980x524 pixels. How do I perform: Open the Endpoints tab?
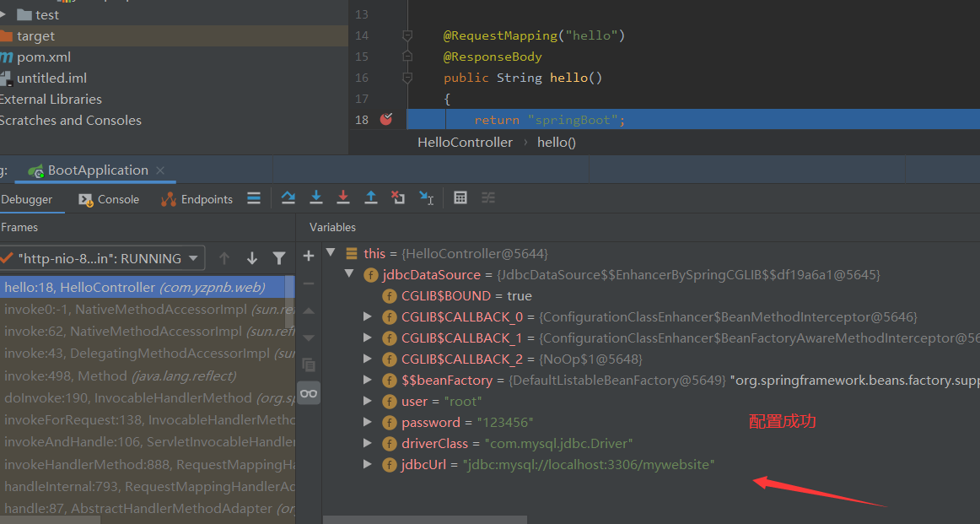click(x=197, y=199)
